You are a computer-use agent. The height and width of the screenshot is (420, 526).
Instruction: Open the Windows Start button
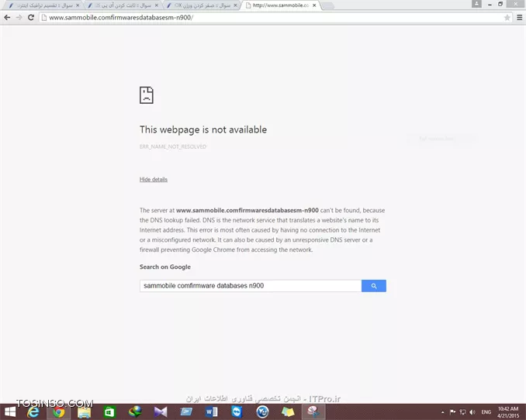coord(10,411)
